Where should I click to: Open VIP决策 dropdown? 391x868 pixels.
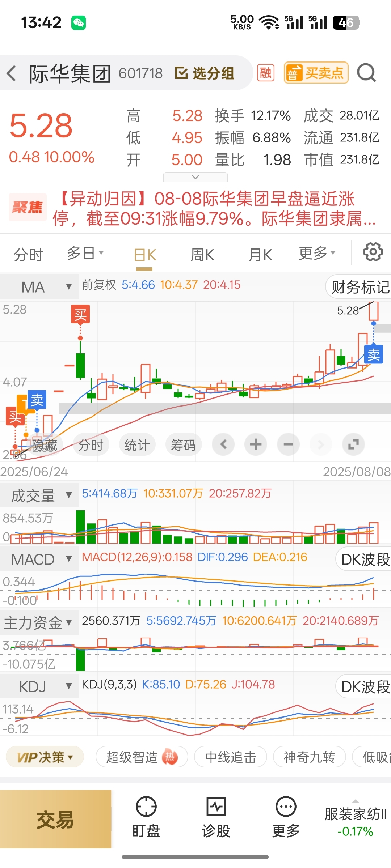tap(45, 757)
